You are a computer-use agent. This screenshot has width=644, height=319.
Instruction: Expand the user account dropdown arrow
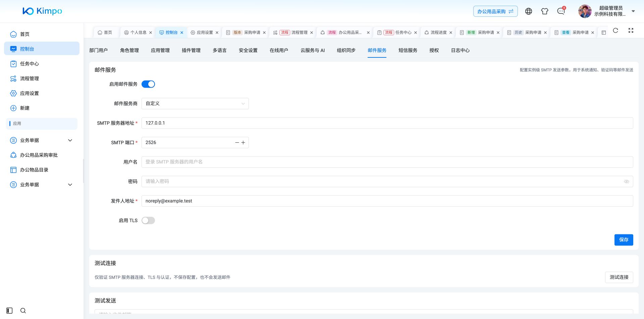tap(633, 11)
